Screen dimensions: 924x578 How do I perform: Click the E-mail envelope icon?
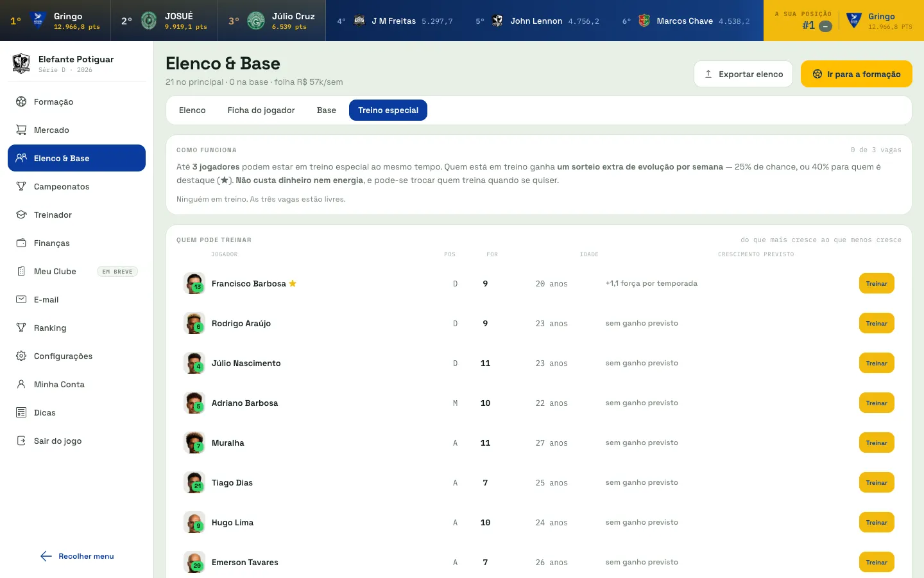point(21,299)
